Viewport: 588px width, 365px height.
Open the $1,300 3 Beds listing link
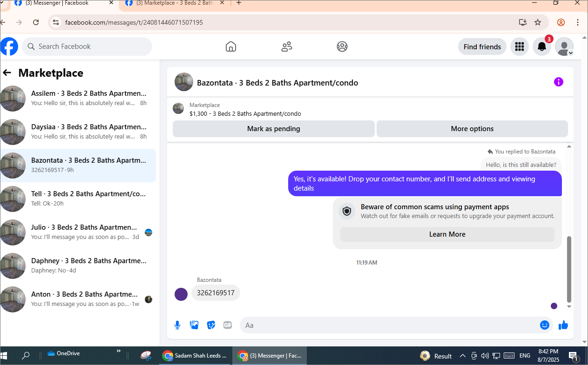tap(245, 113)
